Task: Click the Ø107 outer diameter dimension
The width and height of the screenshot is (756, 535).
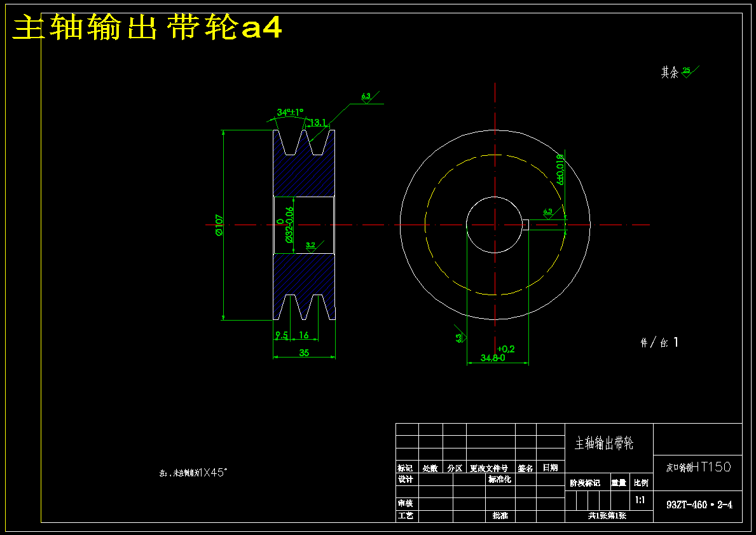Action: pyautogui.click(x=219, y=225)
